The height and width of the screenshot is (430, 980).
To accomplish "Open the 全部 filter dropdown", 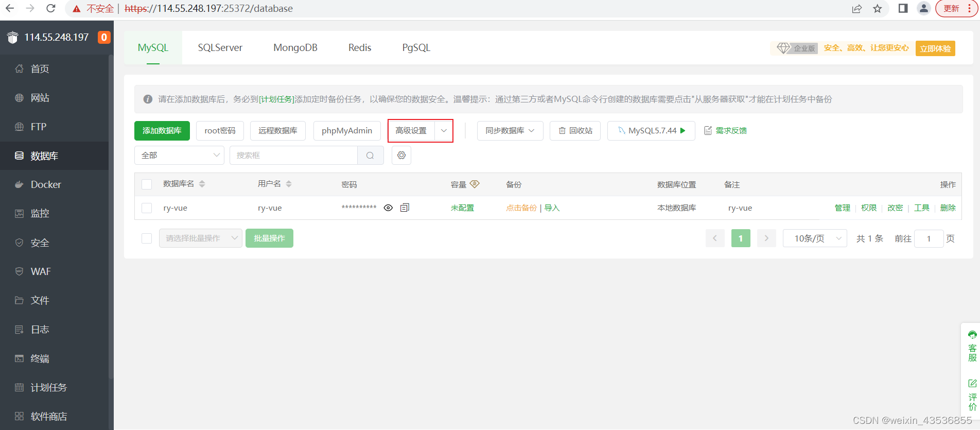I will [x=179, y=156].
